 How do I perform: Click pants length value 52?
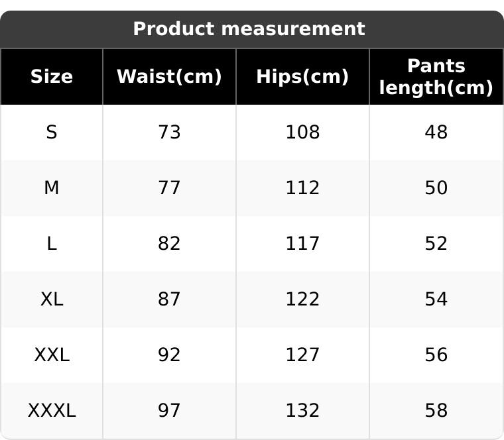point(436,244)
